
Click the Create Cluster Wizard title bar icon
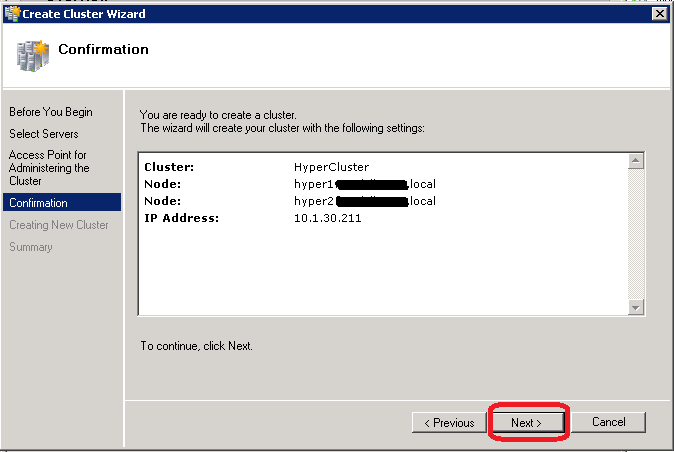pyautogui.click(x=10, y=14)
